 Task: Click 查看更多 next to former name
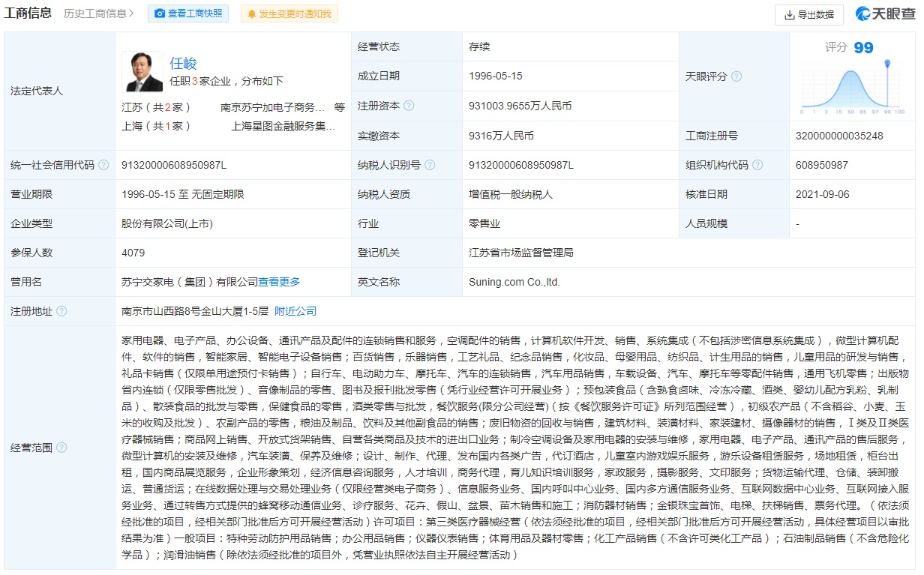[279, 282]
